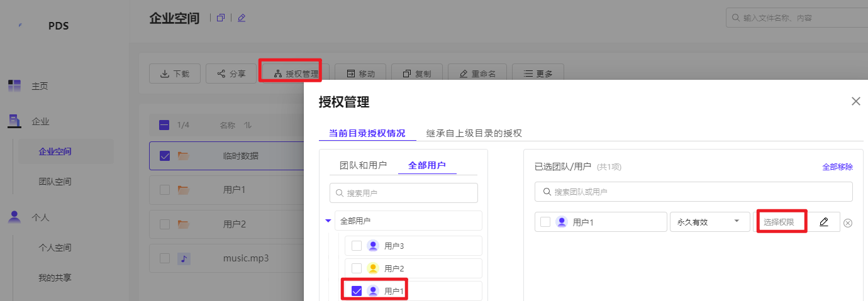The height and width of the screenshot is (301, 868).
Task: Open 企业空间 in the sidebar
Action: point(55,151)
